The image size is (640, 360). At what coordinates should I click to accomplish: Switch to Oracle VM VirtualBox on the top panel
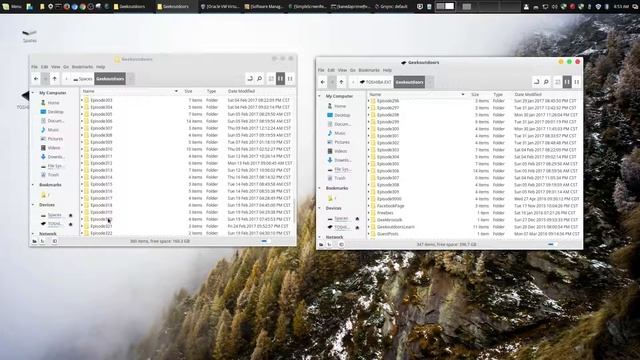pyautogui.click(x=220, y=7)
